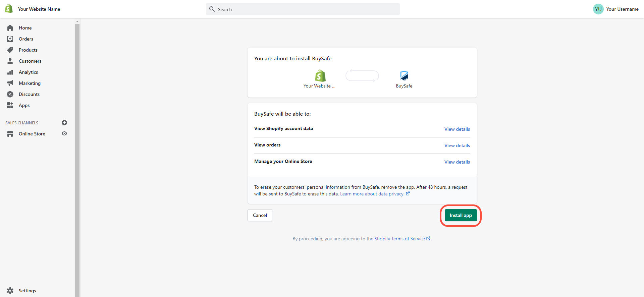Click the search magnifier icon
Screen dimensions: 644x297
point(212,9)
